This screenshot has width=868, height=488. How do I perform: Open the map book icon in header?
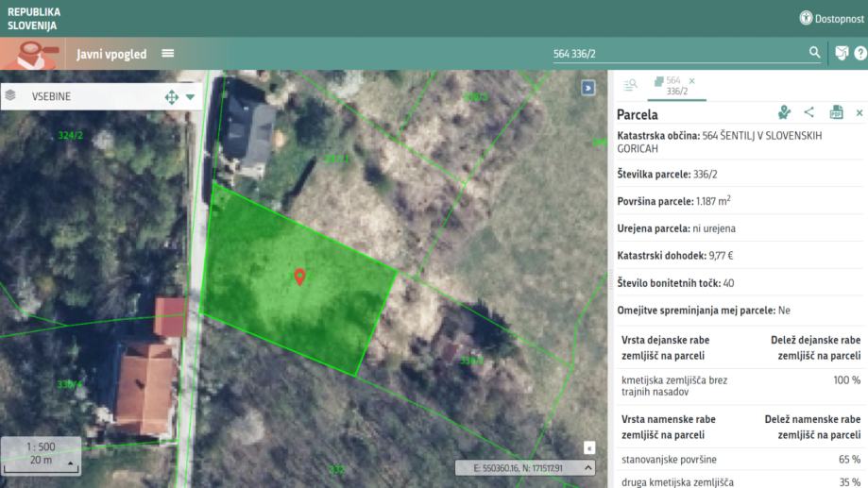tap(842, 53)
